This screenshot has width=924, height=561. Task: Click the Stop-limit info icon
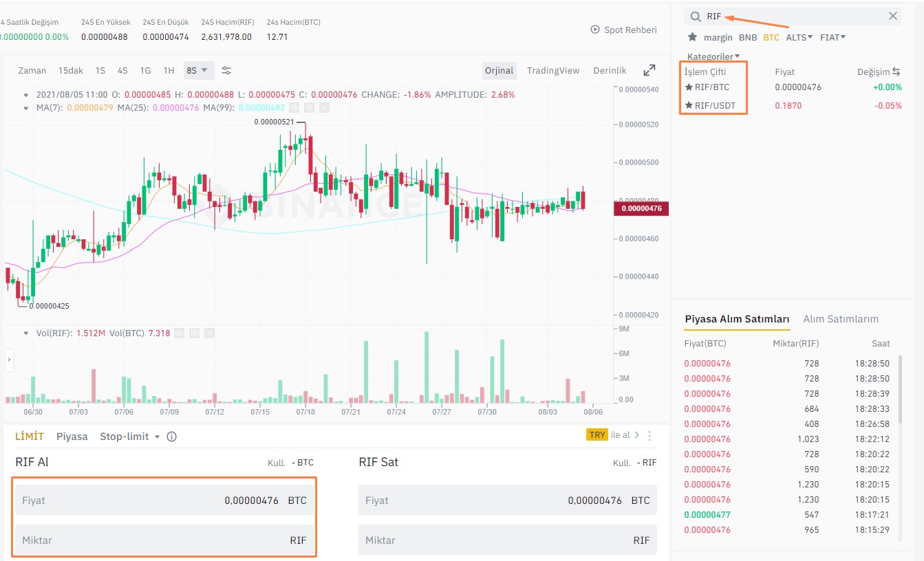[172, 437]
